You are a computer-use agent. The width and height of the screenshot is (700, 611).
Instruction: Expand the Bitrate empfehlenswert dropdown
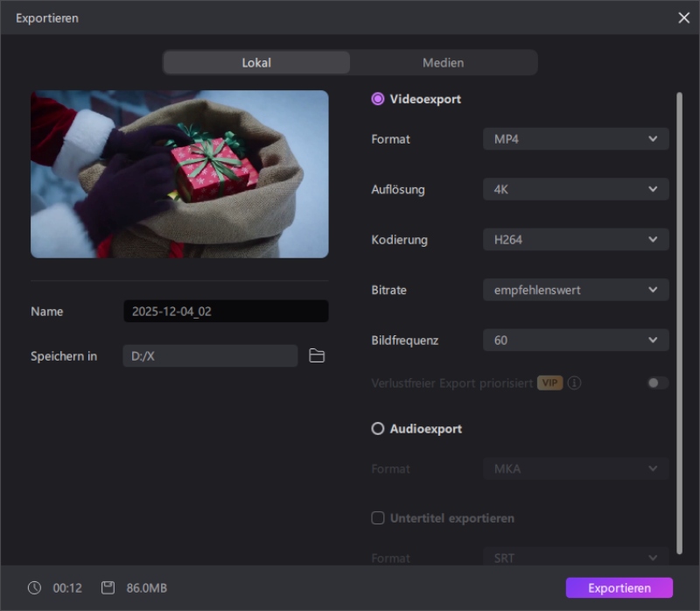coord(576,290)
